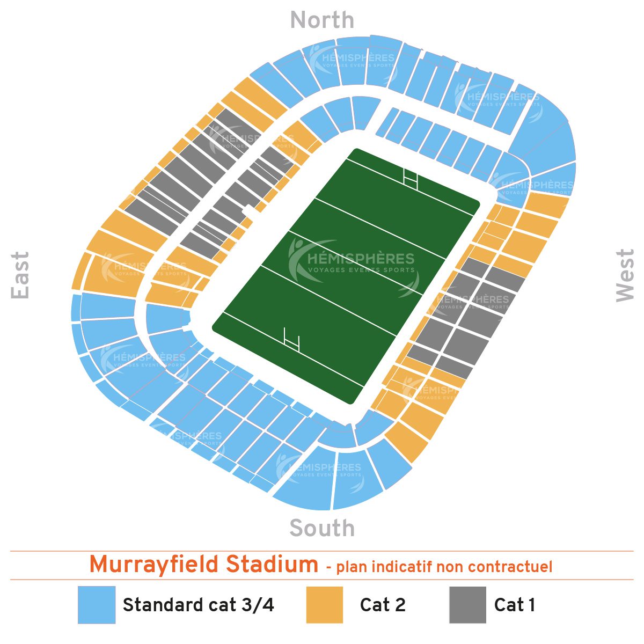
Task: Click the Cat 1 legend label text
Action: click(x=515, y=605)
